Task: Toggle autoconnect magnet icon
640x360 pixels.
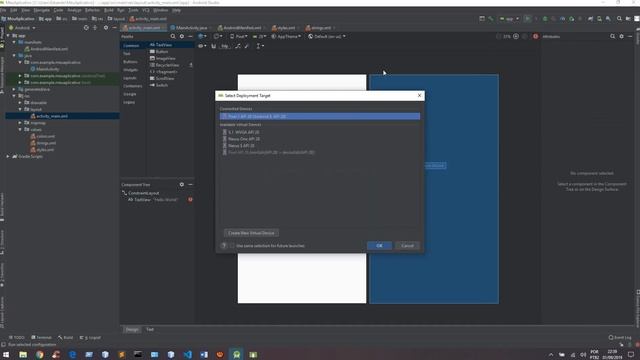Action: click(x=213, y=46)
